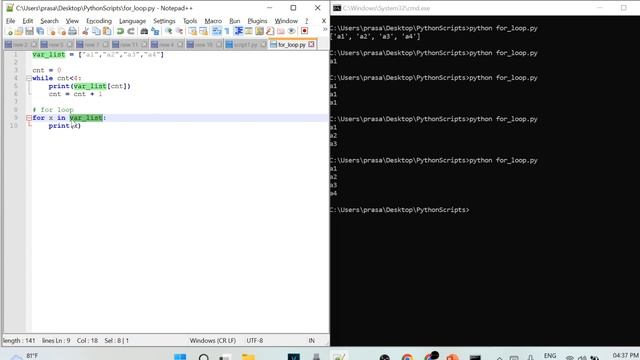Click Synchronize Vertical Scrolling icon
Image resolution: width=640 pixels, height=360 pixels.
click(x=192, y=31)
